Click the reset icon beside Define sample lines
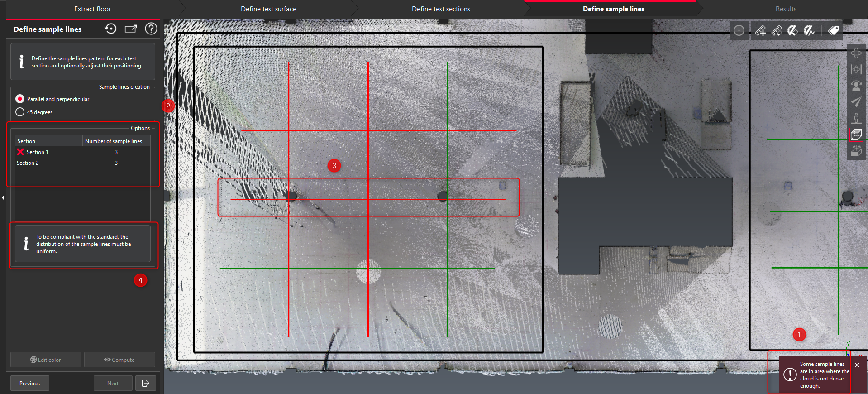This screenshot has height=394, width=868. tap(110, 29)
